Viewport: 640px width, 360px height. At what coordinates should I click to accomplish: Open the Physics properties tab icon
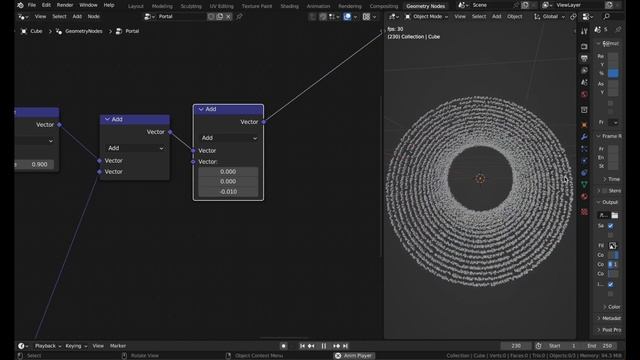[584, 161]
